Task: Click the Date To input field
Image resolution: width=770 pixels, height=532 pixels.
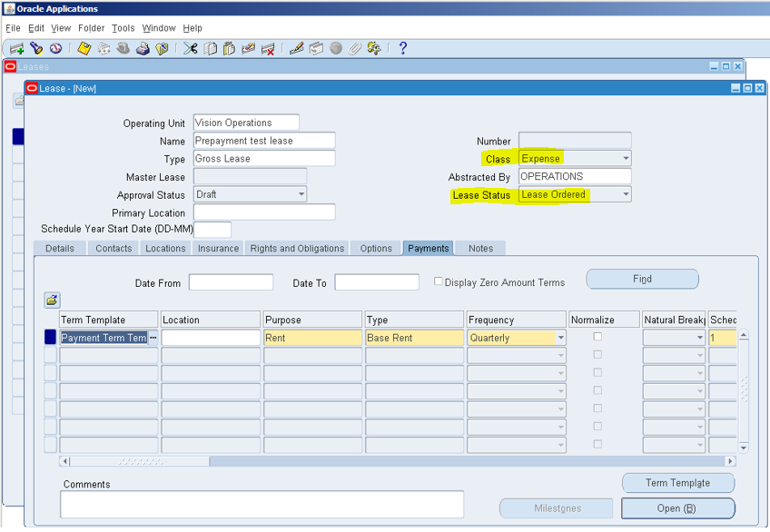Action: pos(377,282)
